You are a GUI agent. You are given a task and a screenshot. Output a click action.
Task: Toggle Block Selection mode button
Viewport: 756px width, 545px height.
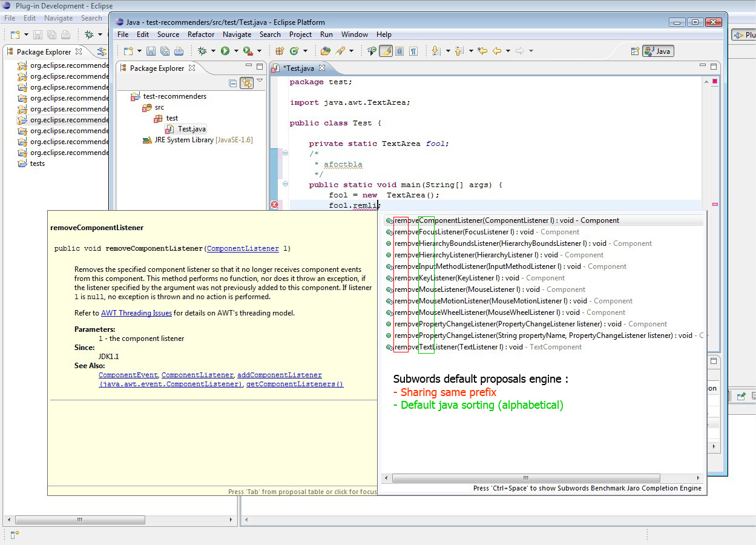399,51
